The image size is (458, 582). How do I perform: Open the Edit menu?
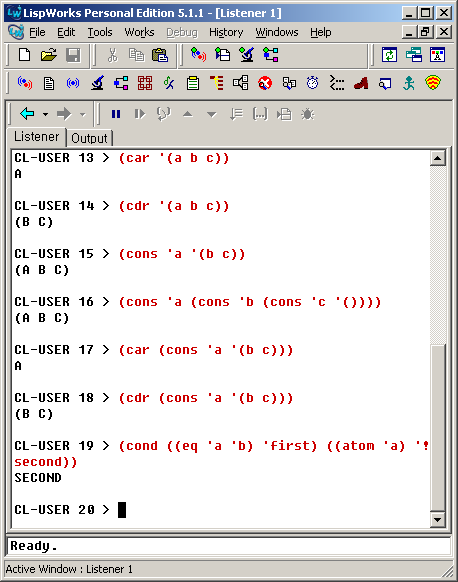66,33
